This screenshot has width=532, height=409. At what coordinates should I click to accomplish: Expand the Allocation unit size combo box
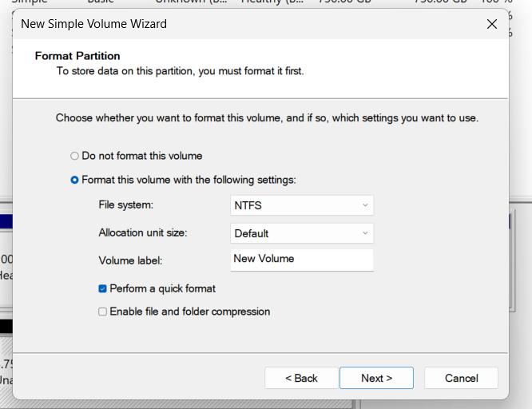click(x=301, y=233)
